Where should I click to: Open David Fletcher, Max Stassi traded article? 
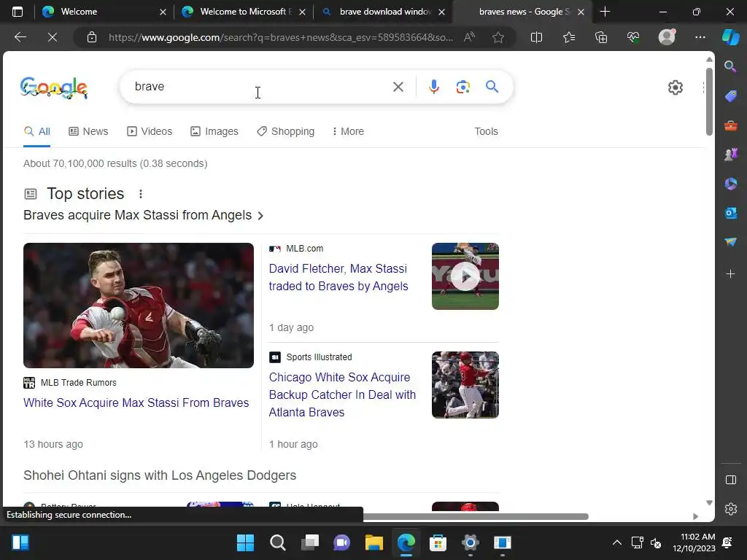tap(338, 277)
